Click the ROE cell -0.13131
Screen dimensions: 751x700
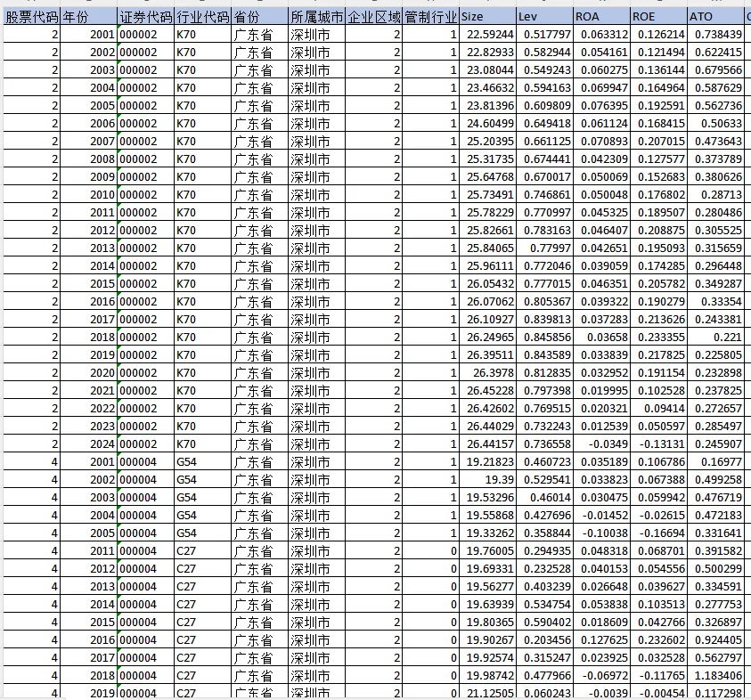(x=658, y=444)
